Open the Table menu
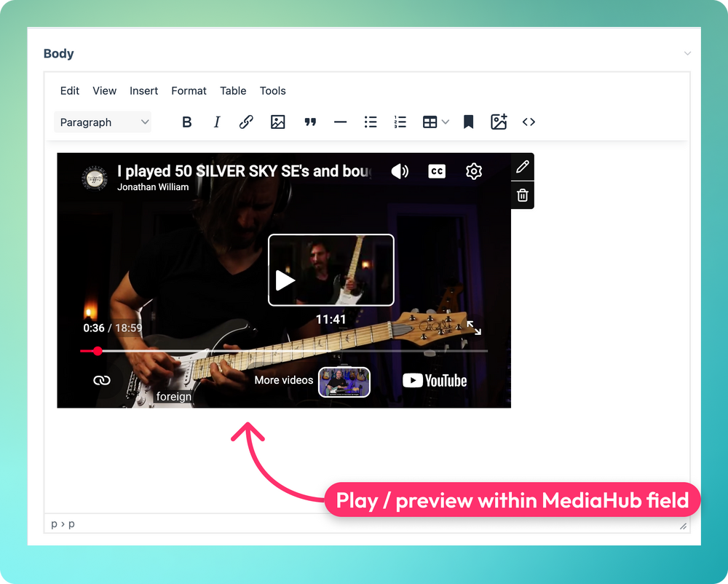 [x=233, y=90]
